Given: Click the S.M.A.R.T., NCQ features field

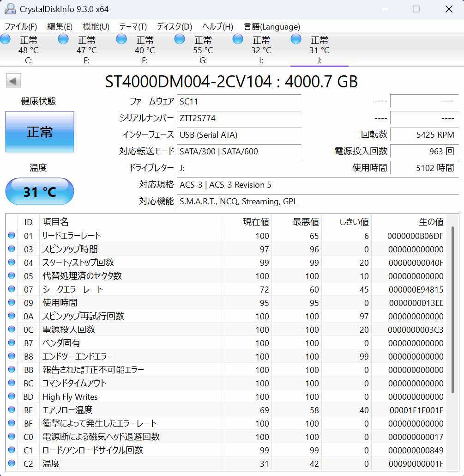Looking at the screenshot, I should [x=318, y=201].
